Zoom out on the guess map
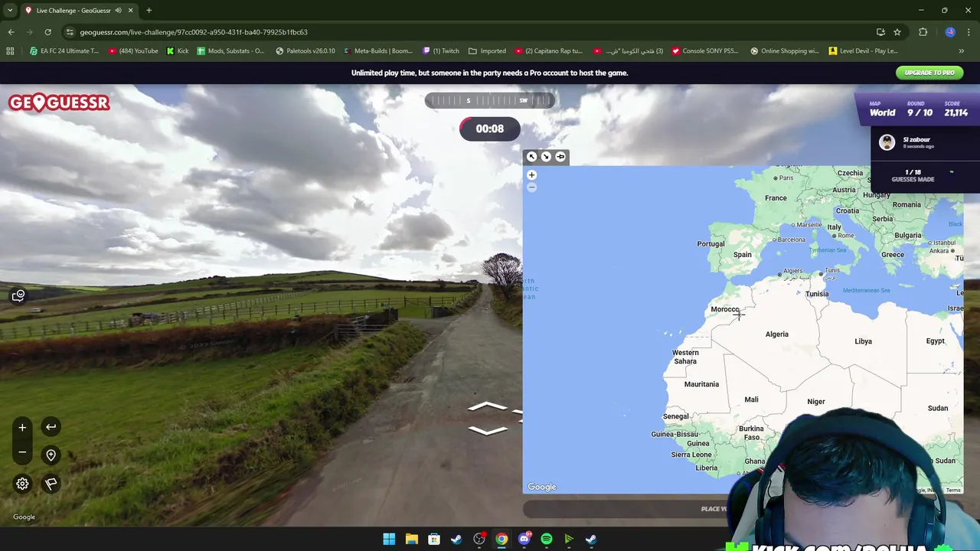 coord(531,187)
